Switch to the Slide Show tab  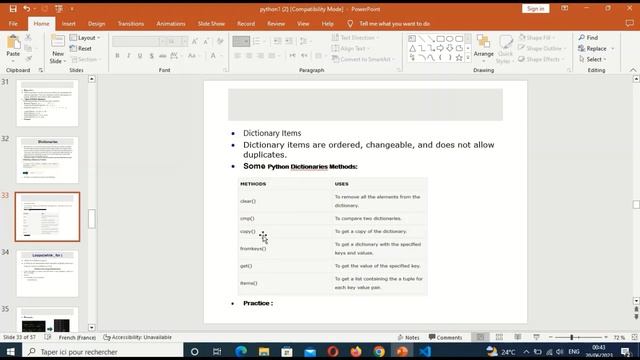211,24
